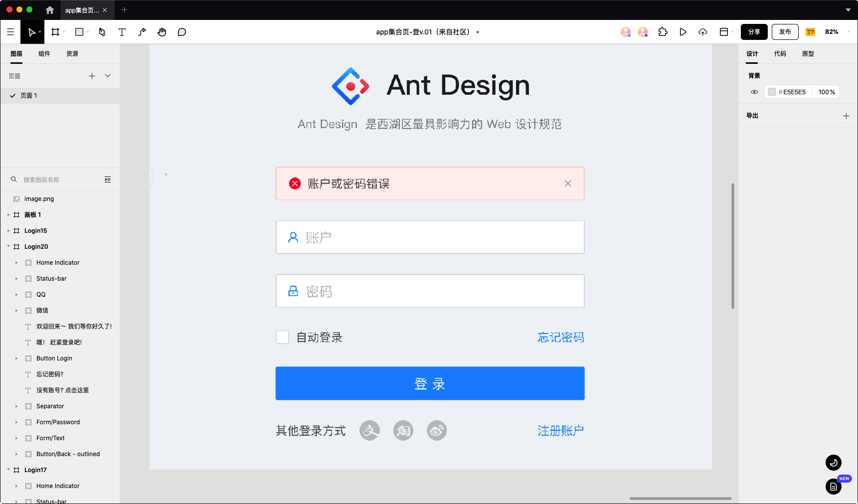This screenshot has width=858, height=504.
Task: Open the E5E5E5 background color swatch
Action: tap(772, 92)
